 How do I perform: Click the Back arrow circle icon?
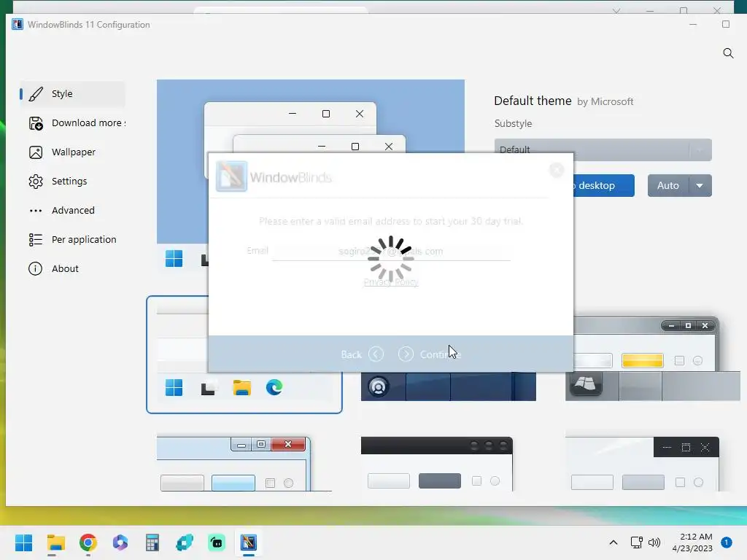[376, 354]
